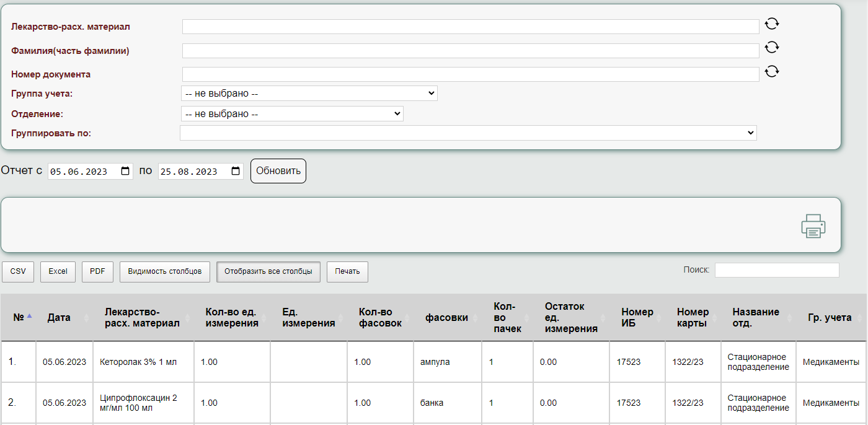Image resolution: width=868 pixels, height=425 pixels.
Task: Open calendar picker for report start date
Action: pyautogui.click(x=125, y=172)
